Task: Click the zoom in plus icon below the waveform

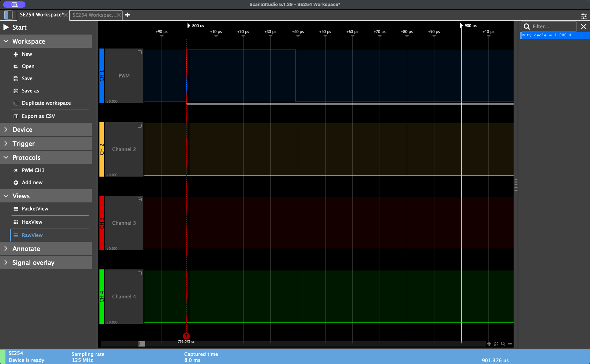Action: click(x=489, y=344)
